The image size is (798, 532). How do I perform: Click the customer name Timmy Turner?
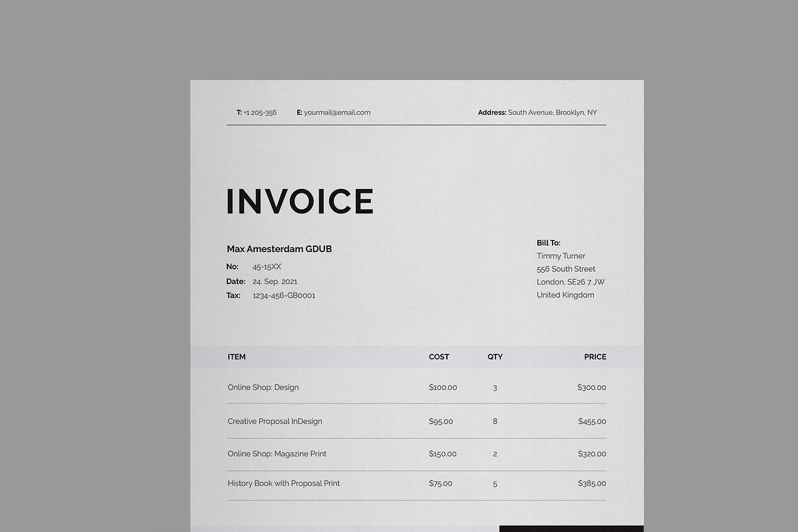pos(561,256)
